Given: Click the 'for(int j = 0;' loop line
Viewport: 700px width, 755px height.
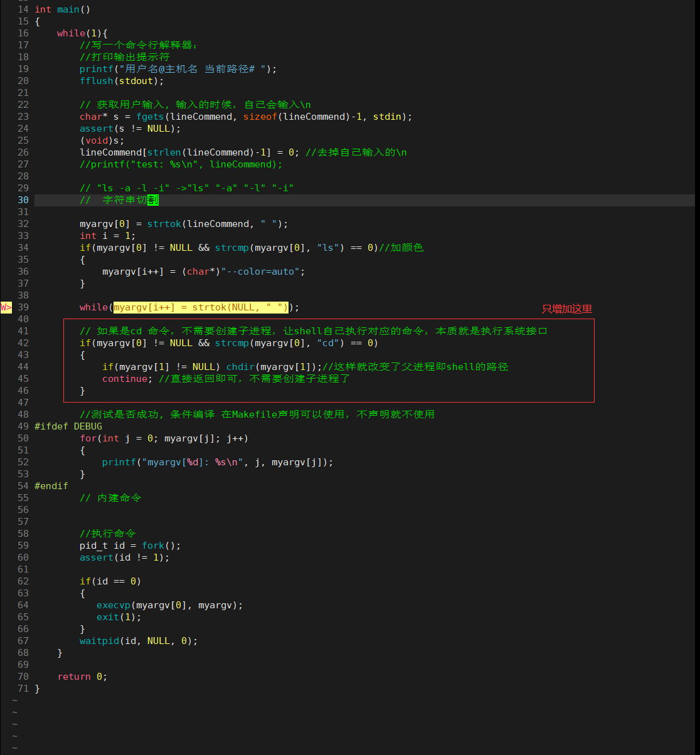Looking at the screenshot, I should 164,438.
